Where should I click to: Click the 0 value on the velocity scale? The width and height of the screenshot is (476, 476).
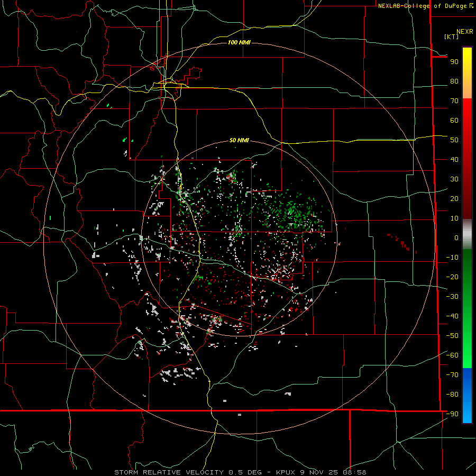[x=456, y=238]
